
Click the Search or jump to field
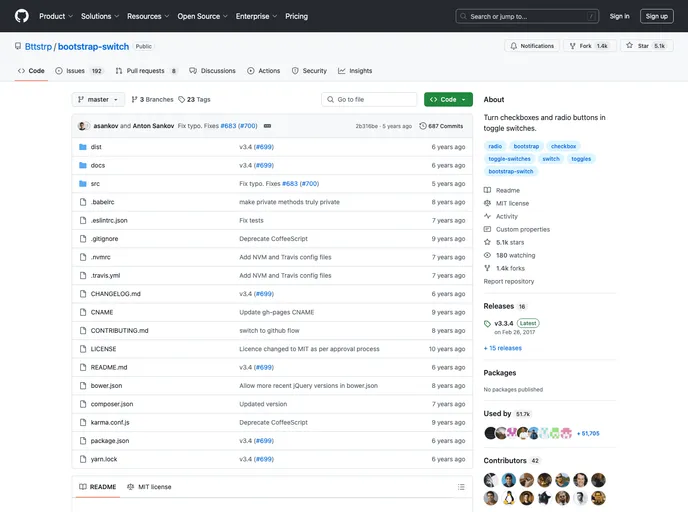pos(527,16)
